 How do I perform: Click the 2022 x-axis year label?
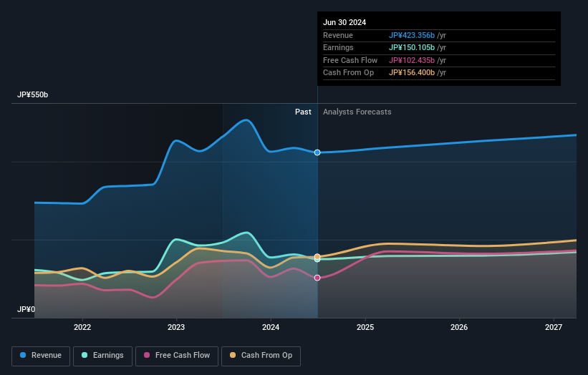82,327
